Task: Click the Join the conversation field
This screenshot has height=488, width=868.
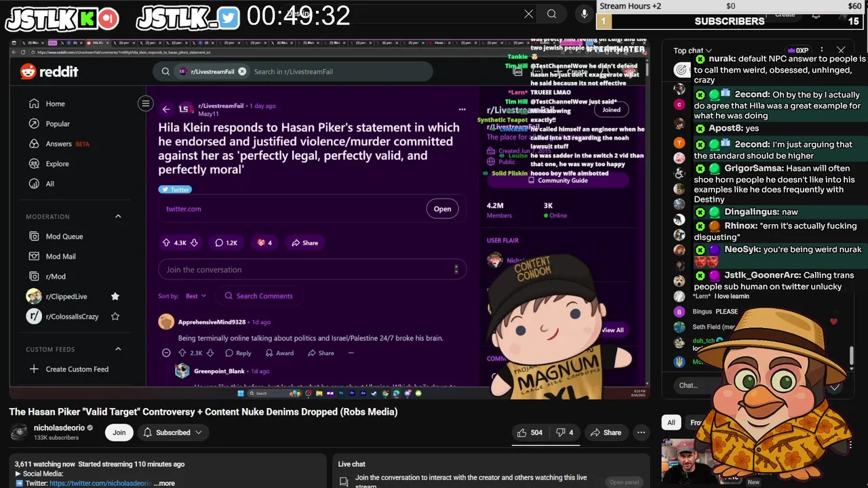Action: (x=312, y=270)
